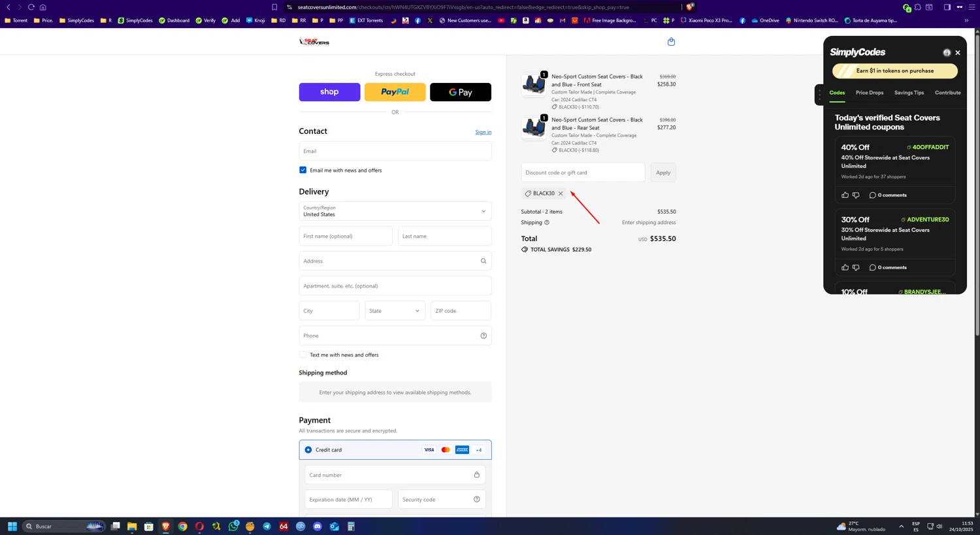Click Earn $1 in tokens banner
Image resolution: width=980 pixels, height=535 pixels.
point(894,71)
